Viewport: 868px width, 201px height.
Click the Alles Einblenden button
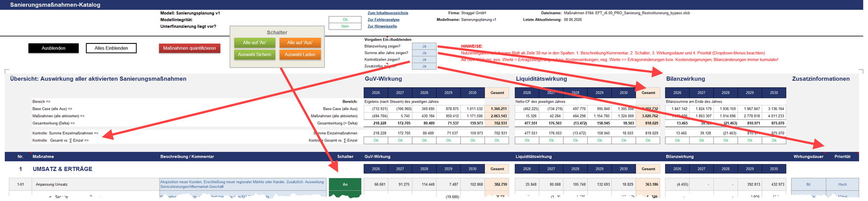[111, 48]
